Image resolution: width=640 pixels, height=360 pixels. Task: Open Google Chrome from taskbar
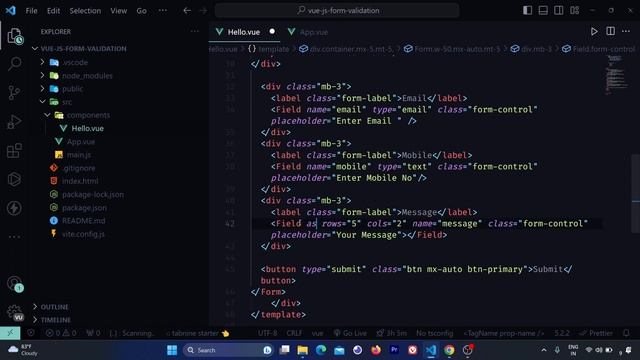coord(449,350)
